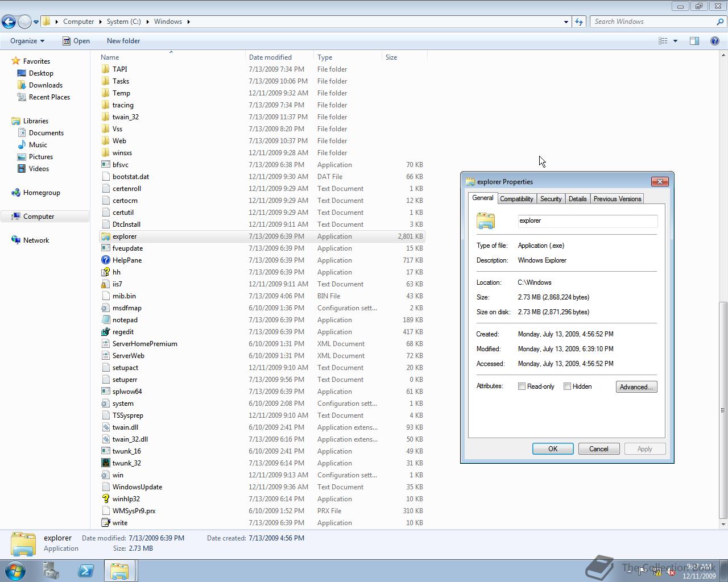Click the explorer file name field
The width and height of the screenshot is (728, 582).
[x=588, y=221]
